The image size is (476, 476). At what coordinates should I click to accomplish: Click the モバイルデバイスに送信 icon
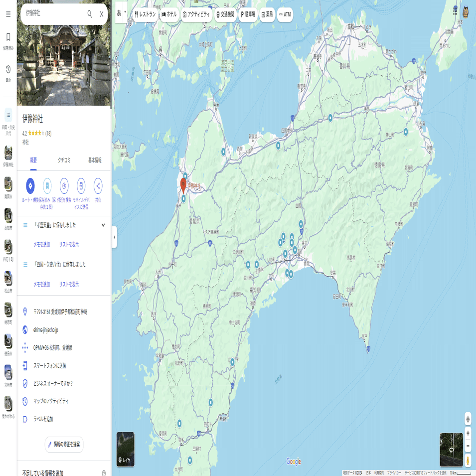81,186
